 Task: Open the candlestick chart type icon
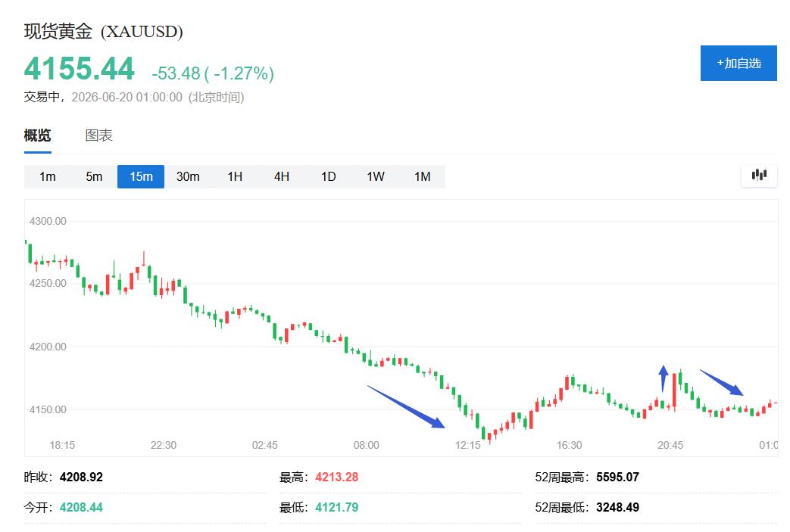tap(759, 176)
